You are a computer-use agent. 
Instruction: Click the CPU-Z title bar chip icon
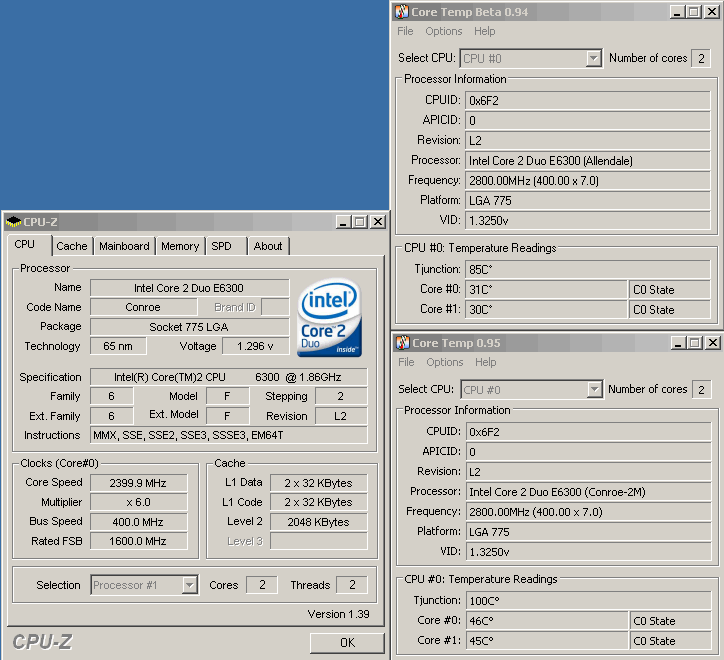pyautogui.click(x=13, y=222)
